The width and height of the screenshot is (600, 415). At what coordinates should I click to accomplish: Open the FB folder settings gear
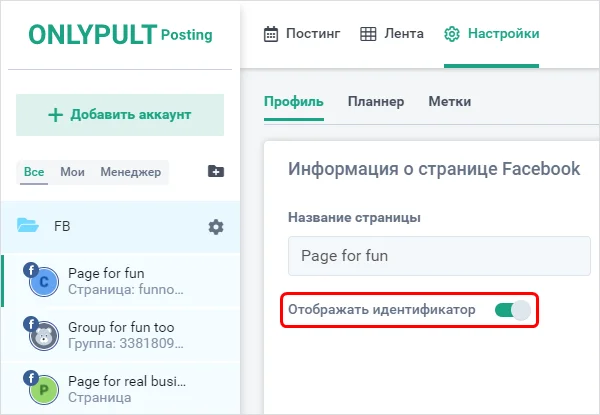216,227
